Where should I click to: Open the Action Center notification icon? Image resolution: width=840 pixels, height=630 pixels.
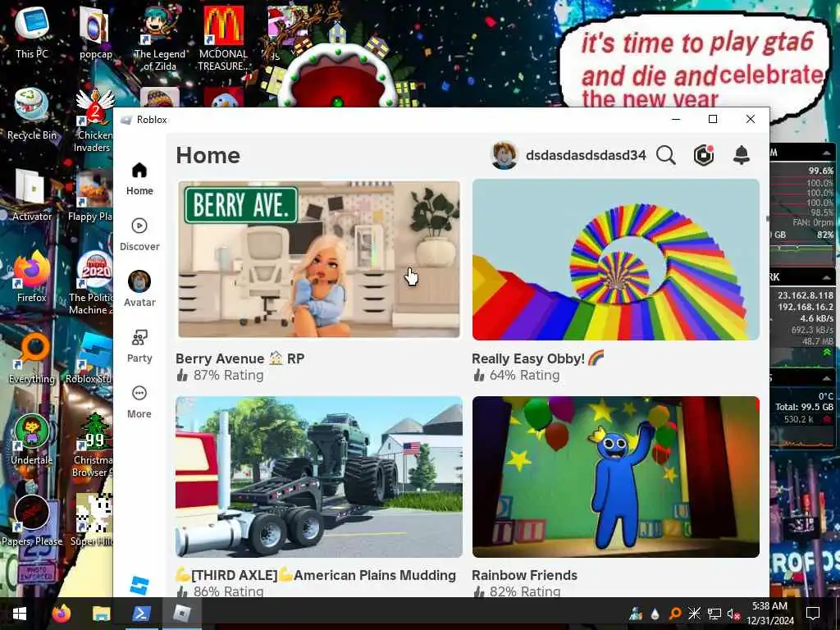coord(813,614)
